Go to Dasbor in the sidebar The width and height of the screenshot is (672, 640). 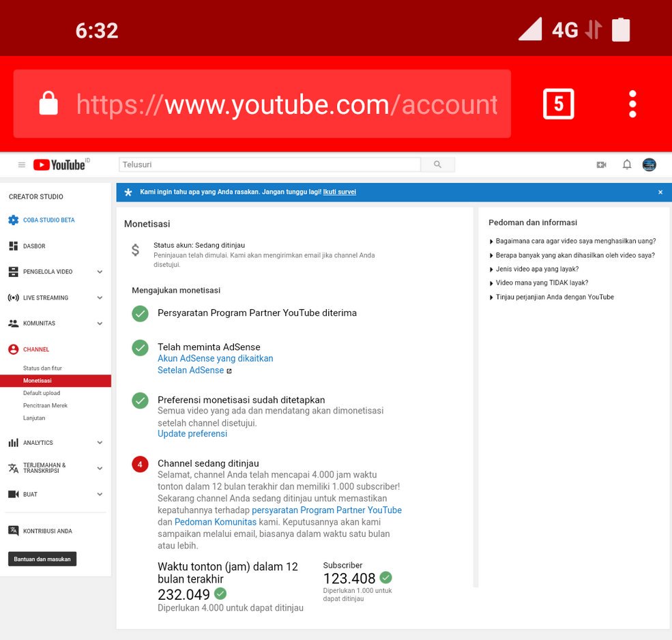point(34,246)
